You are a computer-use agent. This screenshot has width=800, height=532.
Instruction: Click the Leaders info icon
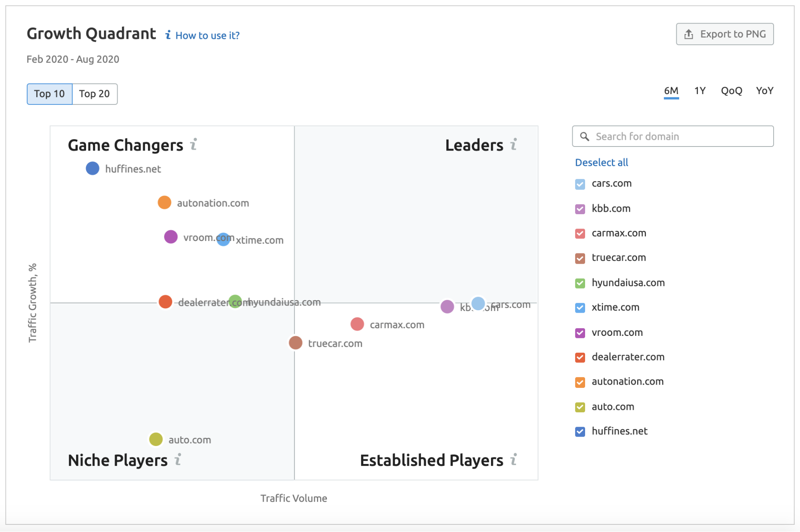point(514,145)
